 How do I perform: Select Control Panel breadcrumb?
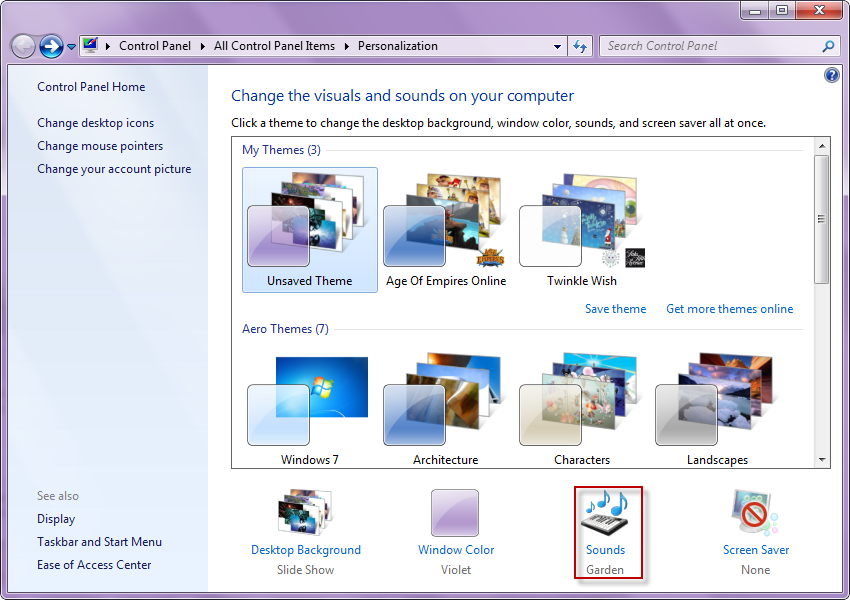click(x=154, y=46)
